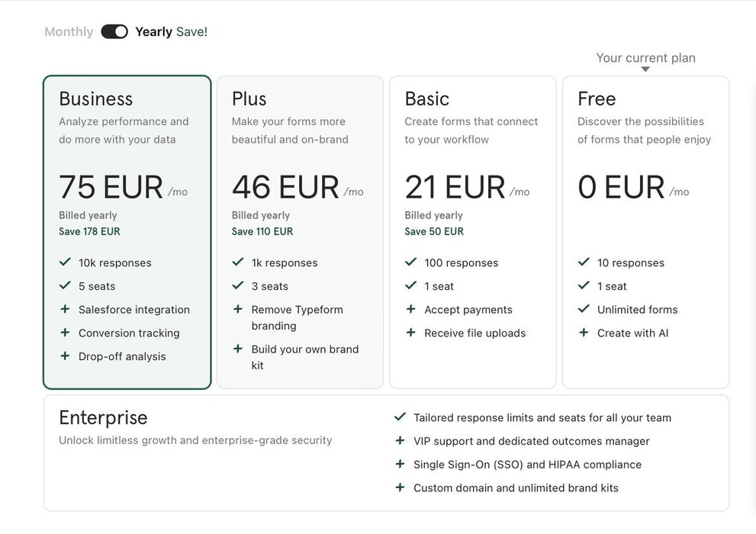The height and width of the screenshot is (534, 756).
Task: Toggle the Monthly/Yearly billing switch
Action: tap(114, 31)
